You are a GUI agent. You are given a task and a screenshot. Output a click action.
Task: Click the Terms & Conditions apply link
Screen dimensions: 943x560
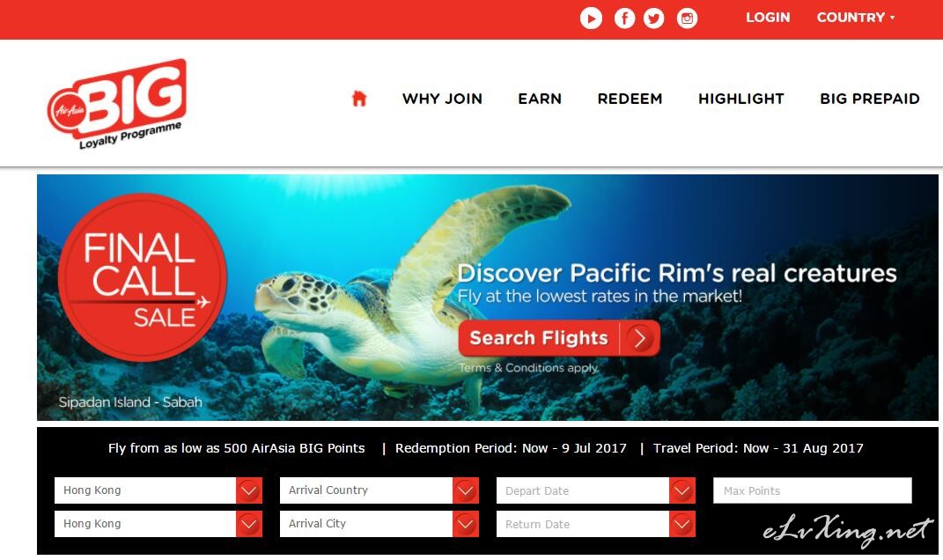[x=528, y=367]
